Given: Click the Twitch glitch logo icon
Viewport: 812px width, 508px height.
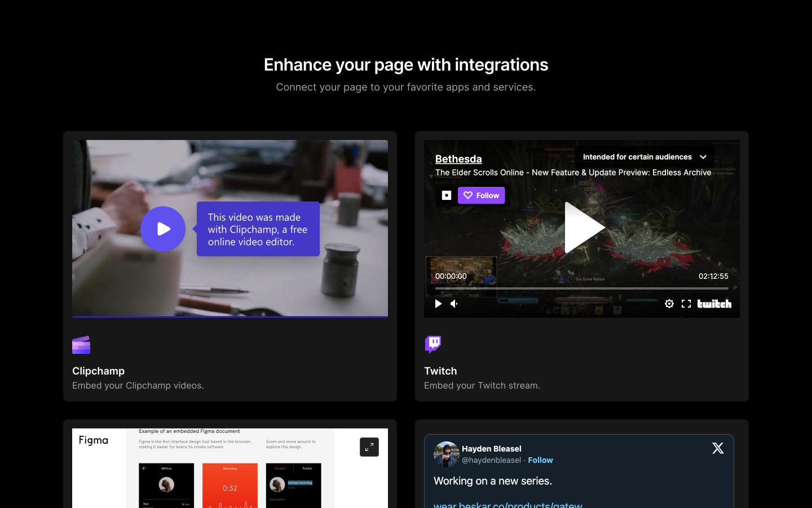Looking at the screenshot, I should click(433, 344).
